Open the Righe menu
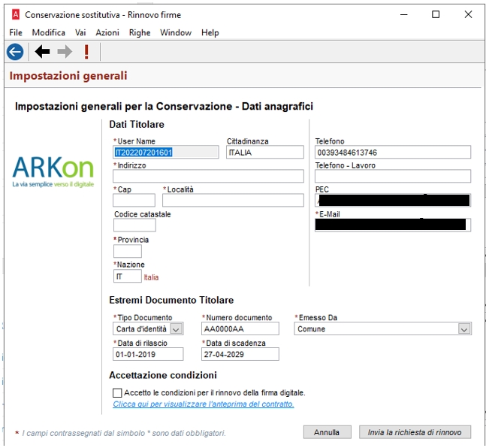486x448 pixels. (x=140, y=32)
